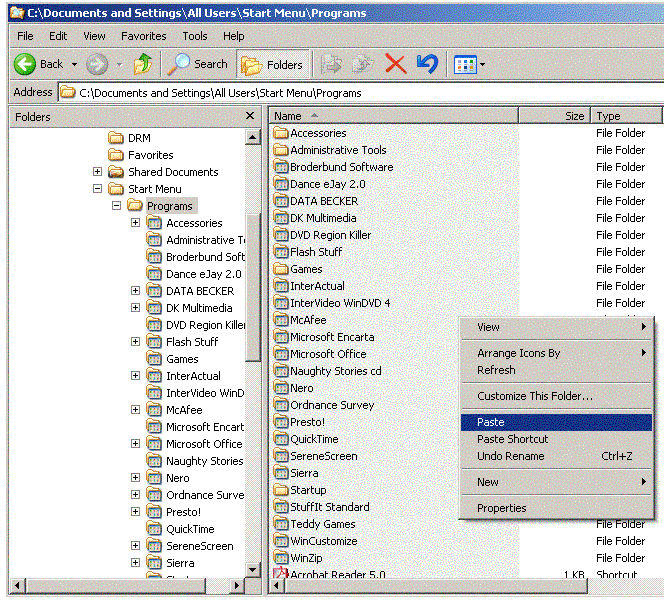Open the Views dropdown button
Screen dimensions: 664x609
[x=469, y=64]
